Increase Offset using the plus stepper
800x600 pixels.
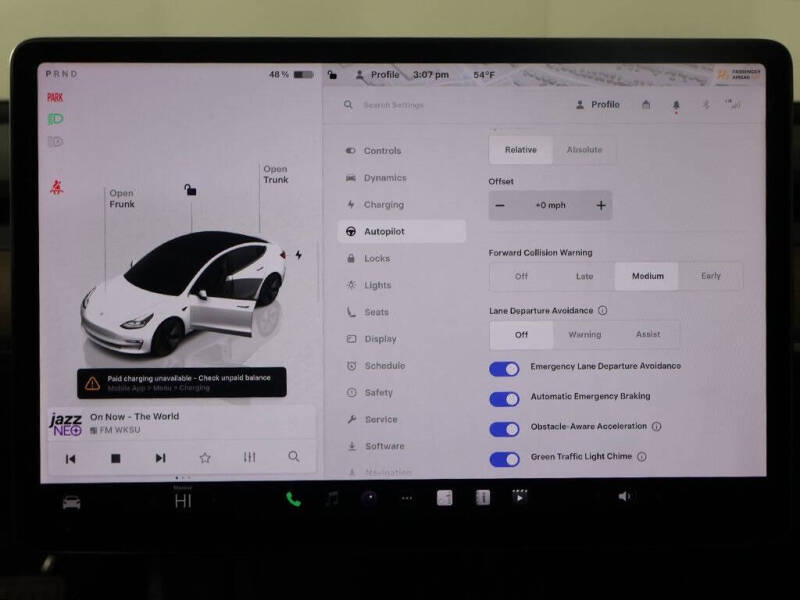click(x=601, y=205)
